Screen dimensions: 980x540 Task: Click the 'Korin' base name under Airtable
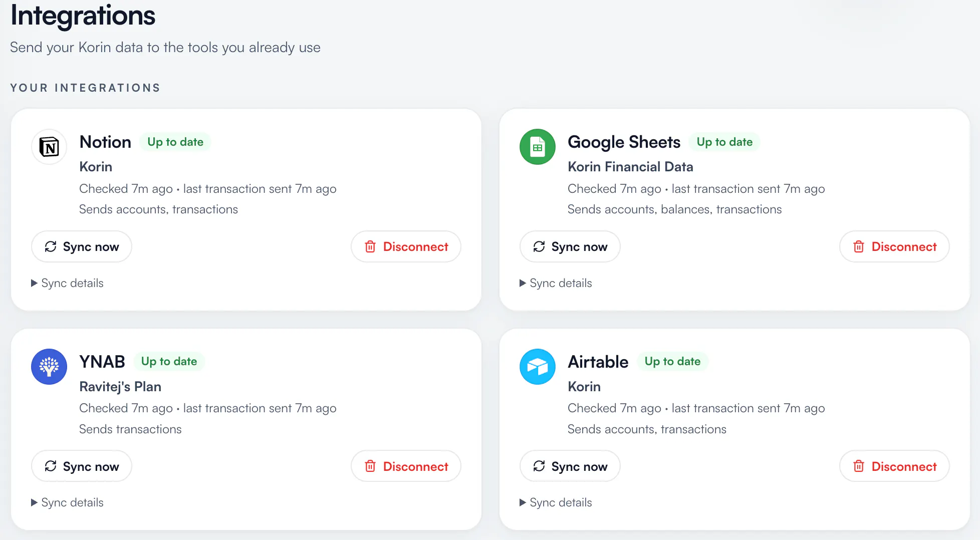(x=584, y=386)
